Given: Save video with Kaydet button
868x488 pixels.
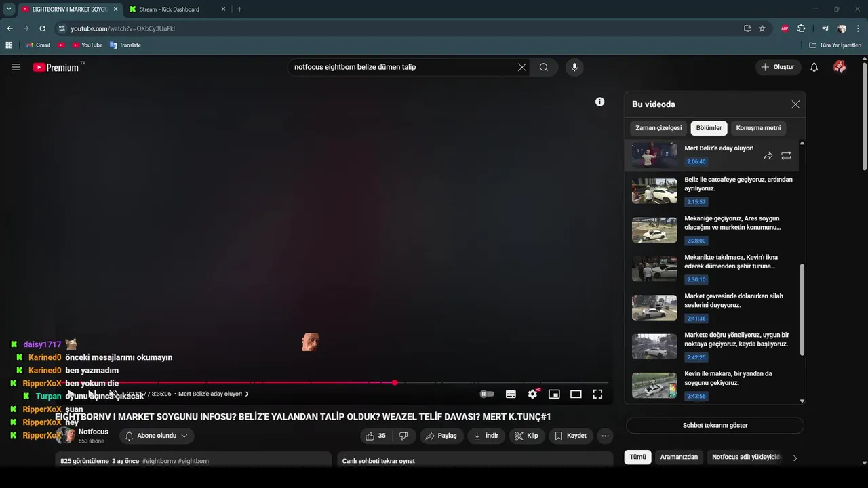Looking at the screenshot, I should point(570,436).
